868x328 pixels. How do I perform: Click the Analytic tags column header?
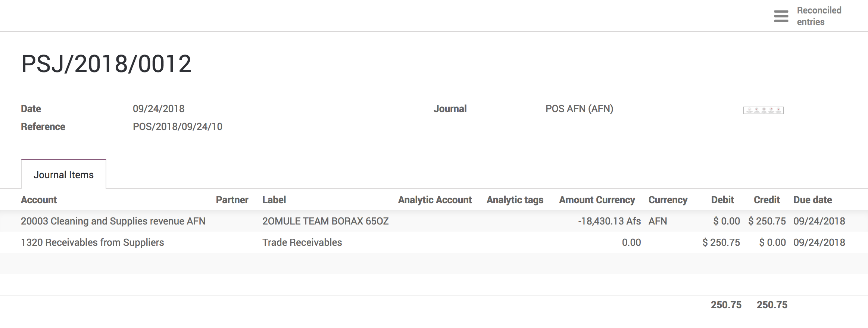tap(515, 200)
